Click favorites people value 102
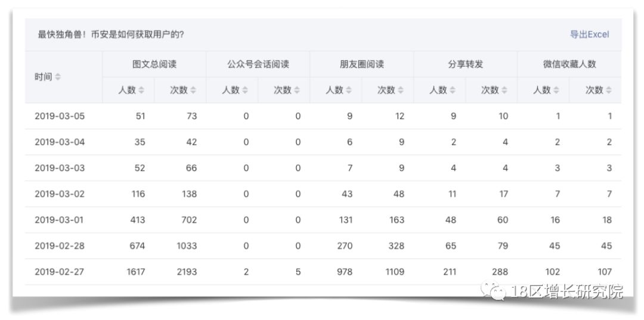This screenshot has width=644, height=320. click(552, 272)
